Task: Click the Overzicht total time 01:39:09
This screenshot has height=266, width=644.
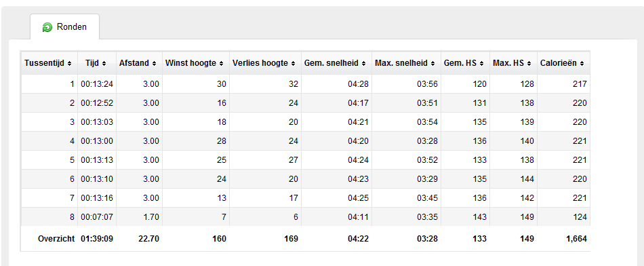Action: [97, 239]
